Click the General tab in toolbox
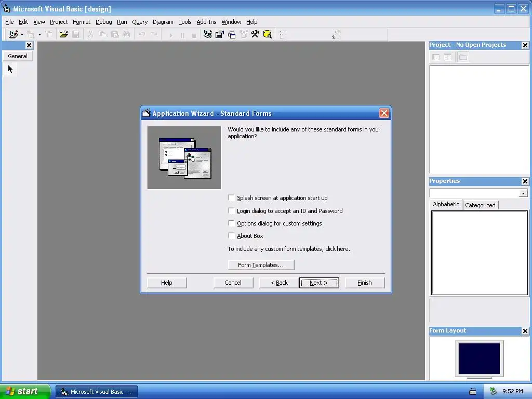This screenshot has width=532, height=399. click(x=18, y=56)
